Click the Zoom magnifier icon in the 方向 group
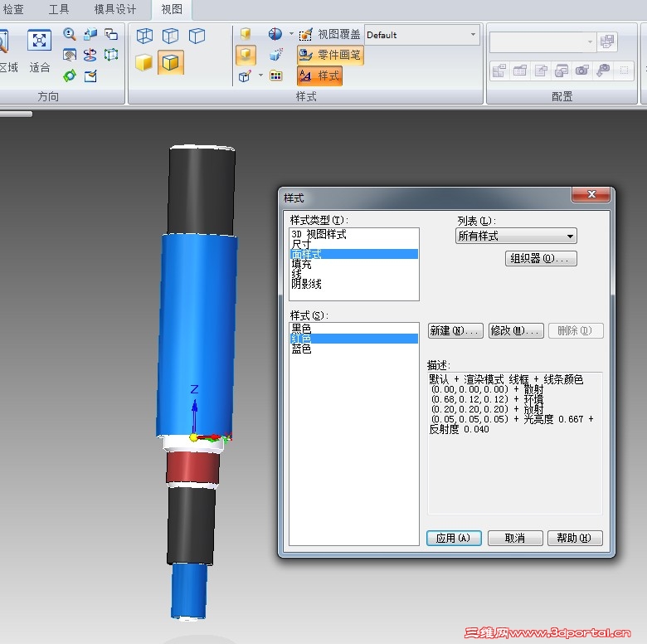The image size is (647, 644). tap(70, 34)
